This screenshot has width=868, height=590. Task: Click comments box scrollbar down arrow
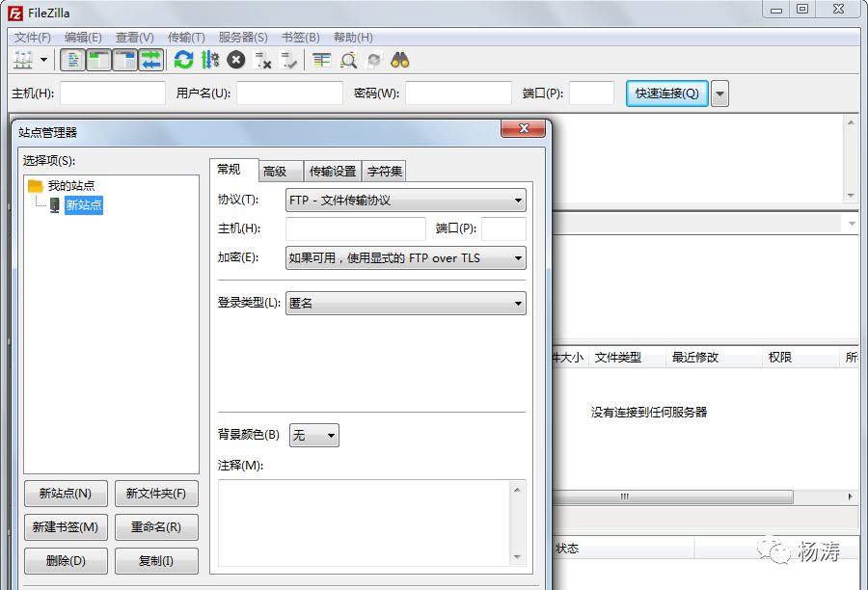point(517,557)
